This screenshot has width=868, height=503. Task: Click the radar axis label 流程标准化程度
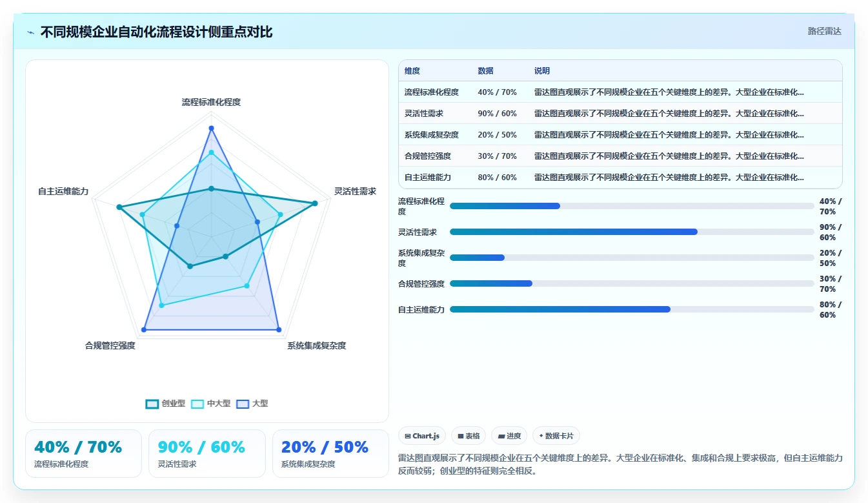(x=211, y=102)
